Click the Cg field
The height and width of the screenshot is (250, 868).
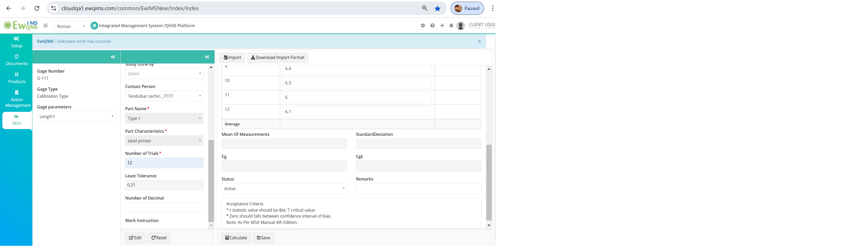click(x=284, y=166)
